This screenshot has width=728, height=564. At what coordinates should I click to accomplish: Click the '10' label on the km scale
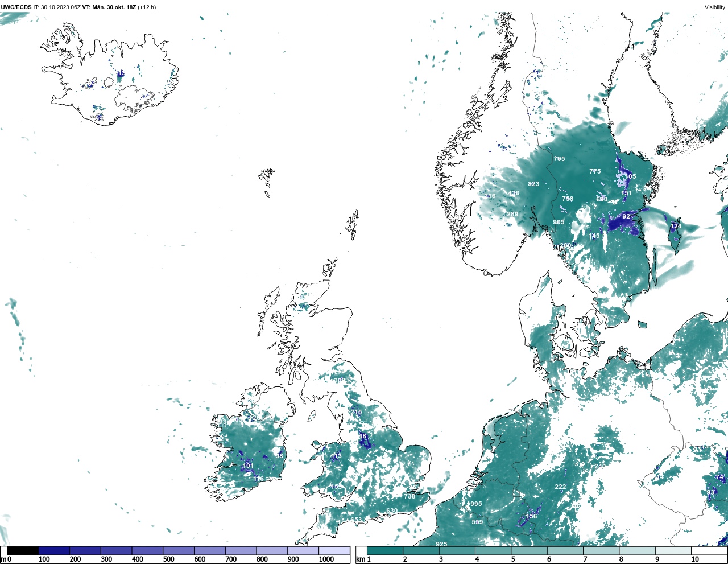pos(695,559)
